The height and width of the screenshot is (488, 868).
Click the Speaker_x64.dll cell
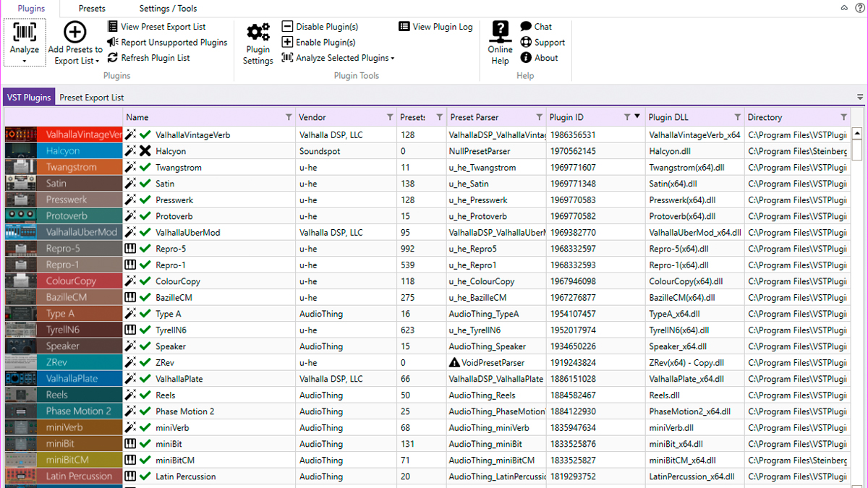(x=694, y=346)
